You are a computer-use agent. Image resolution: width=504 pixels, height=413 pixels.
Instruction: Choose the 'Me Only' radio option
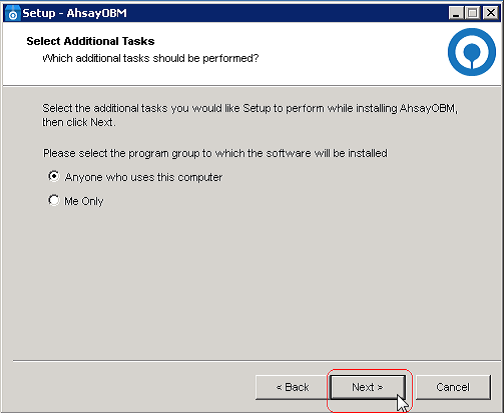click(x=54, y=200)
